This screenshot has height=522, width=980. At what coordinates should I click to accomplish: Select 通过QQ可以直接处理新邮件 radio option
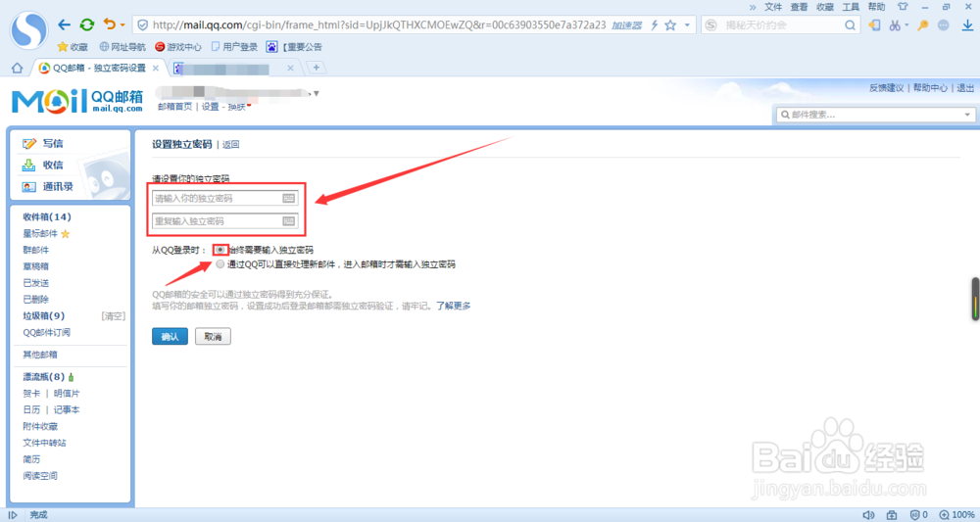tap(220, 264)
